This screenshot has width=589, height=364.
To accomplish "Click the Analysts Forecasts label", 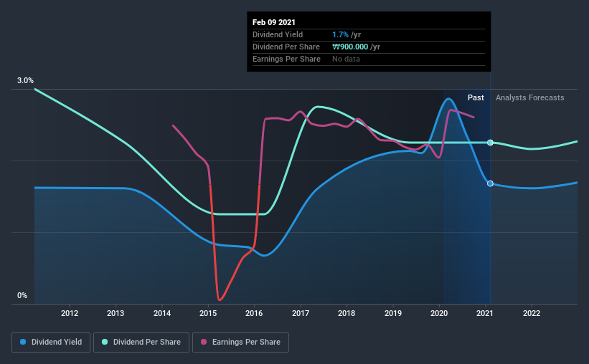I will point(529,97).
